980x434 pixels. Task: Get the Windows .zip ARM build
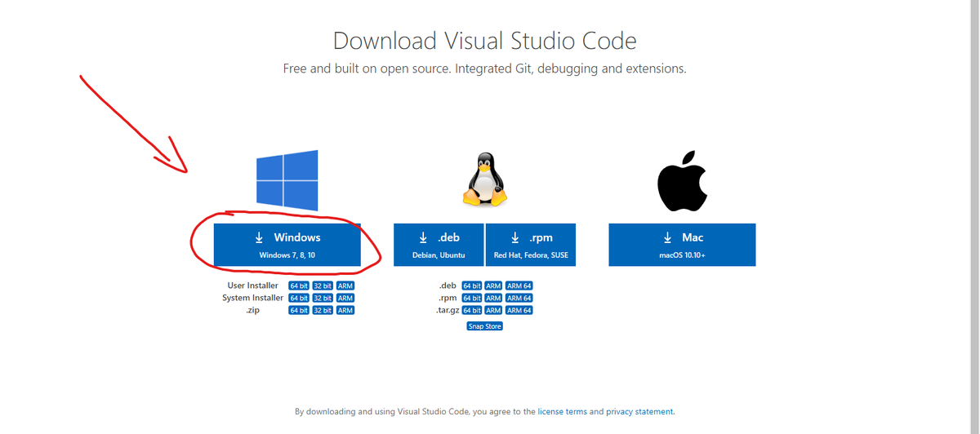pyautogui.click(x=345, y=310)
